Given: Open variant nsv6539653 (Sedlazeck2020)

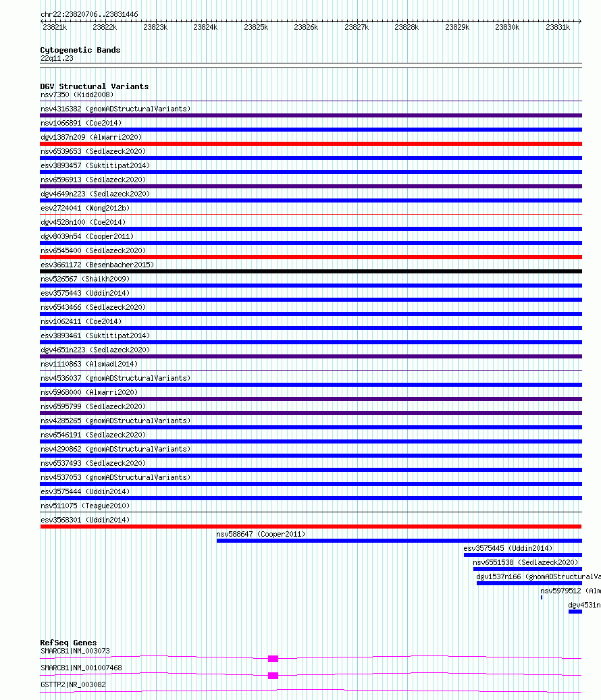Looking at the screenshot, I should tap(93, 152).
